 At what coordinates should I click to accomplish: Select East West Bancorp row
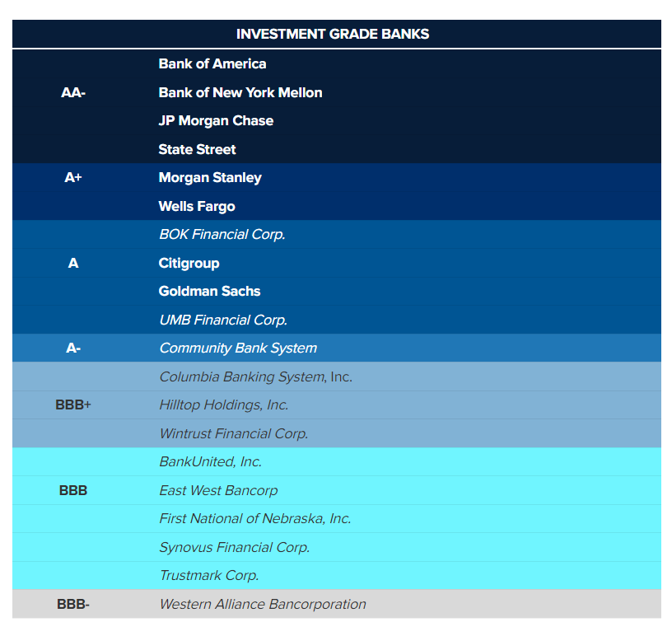[x=218, y=491]
